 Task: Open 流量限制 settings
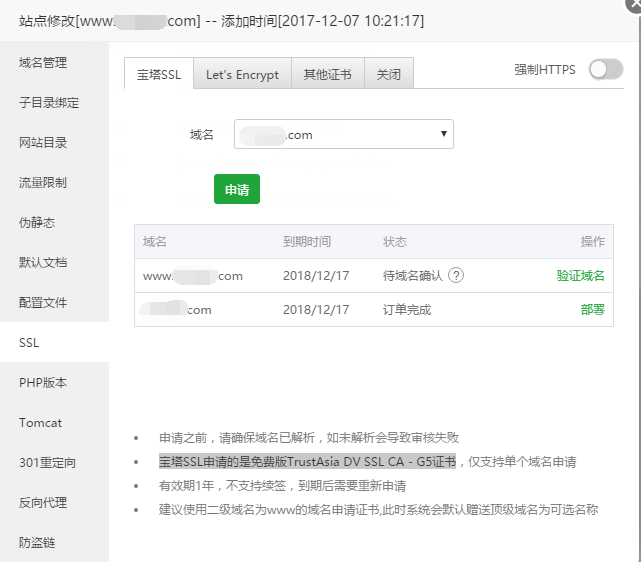pyautogui.click(x=54, y=183)
